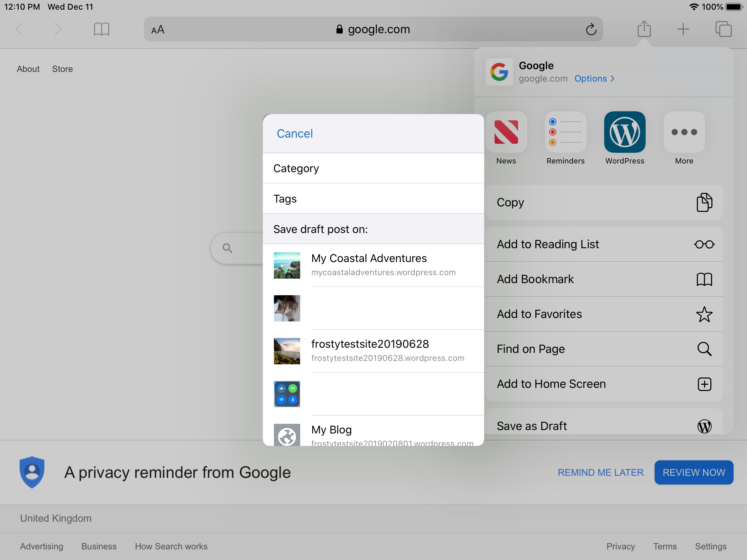The image size is (747, 560).
Task: Open the Bookmarks book icon in toolbar
Action: pos(102,29)
